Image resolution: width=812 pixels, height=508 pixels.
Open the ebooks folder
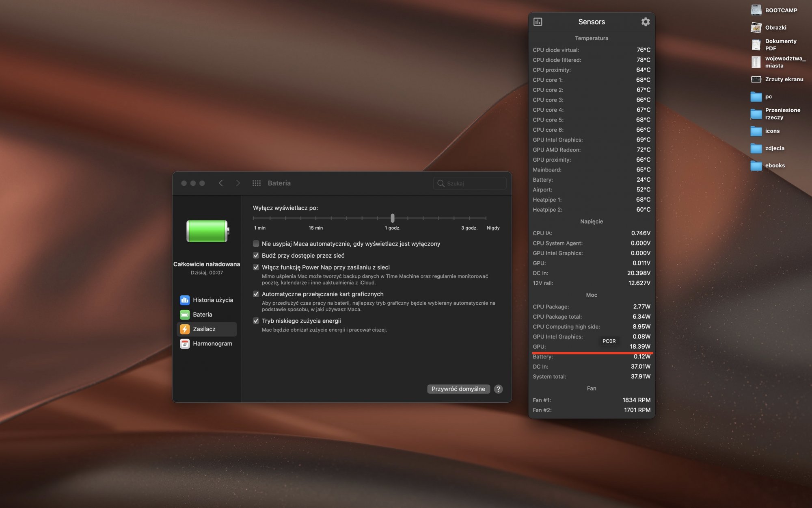(756, 165)
